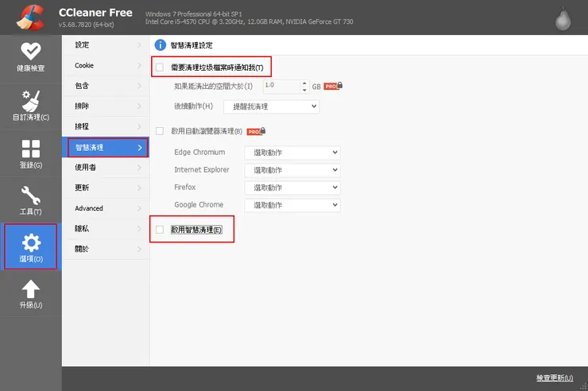
Task: Open the Cookie menu item
Action: [x=106, y=65]
